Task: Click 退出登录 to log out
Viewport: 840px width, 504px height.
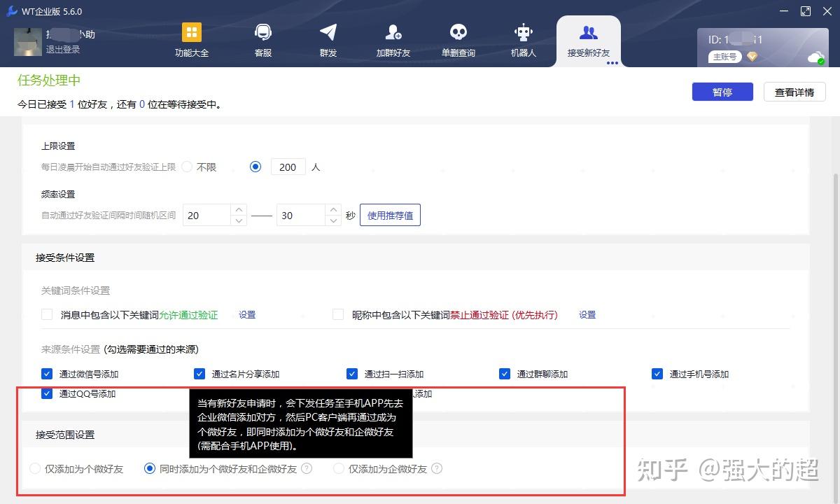Action: point(62,50)
